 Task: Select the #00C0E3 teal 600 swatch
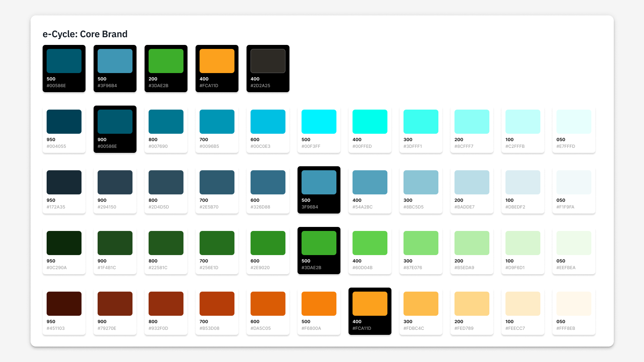click(x=268, y=122)
